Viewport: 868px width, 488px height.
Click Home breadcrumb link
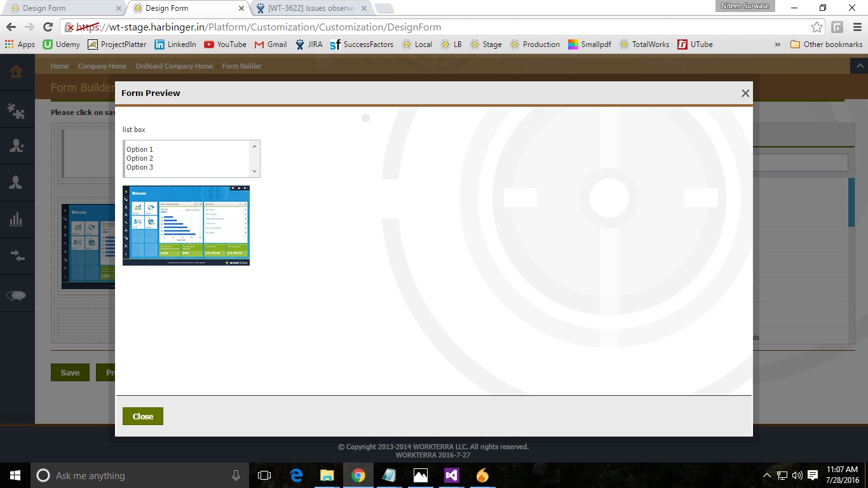pyautogui.click(x=60, y=66)
